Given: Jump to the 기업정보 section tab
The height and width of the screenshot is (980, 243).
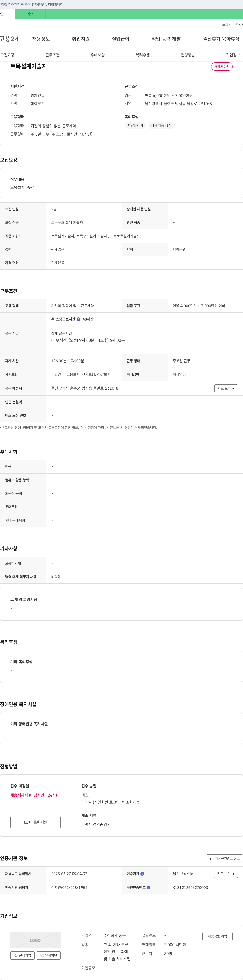Looking at the screenshot, I should coord(233,55).
